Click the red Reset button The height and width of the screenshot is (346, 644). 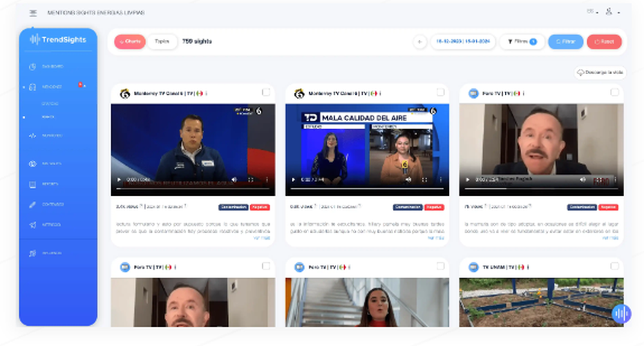pyautogui.click(x=604, y=41)
